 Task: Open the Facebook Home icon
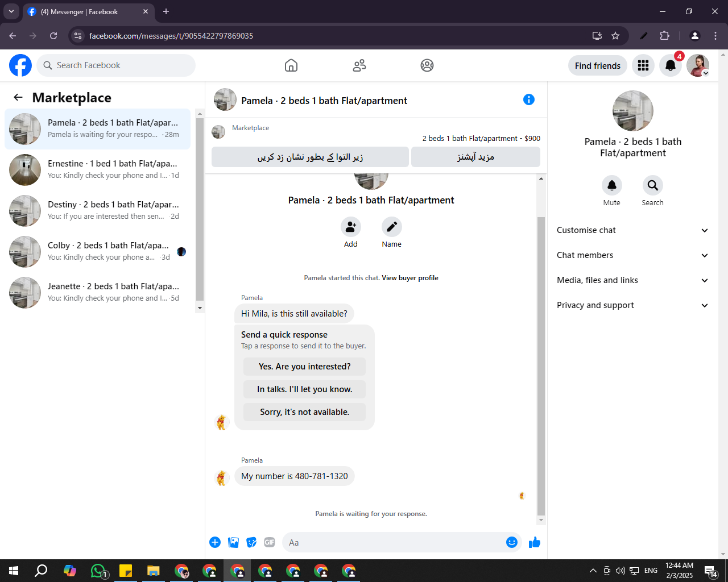291,65
